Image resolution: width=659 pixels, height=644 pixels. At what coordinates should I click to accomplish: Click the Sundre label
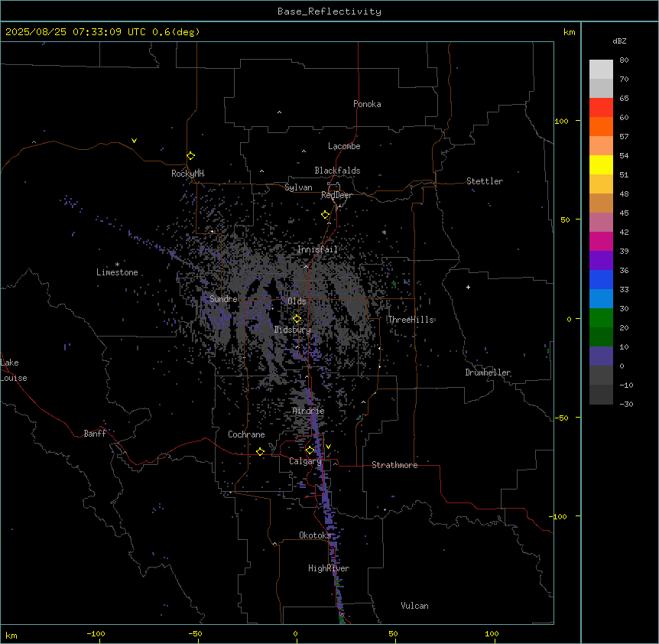coord(223,299)
